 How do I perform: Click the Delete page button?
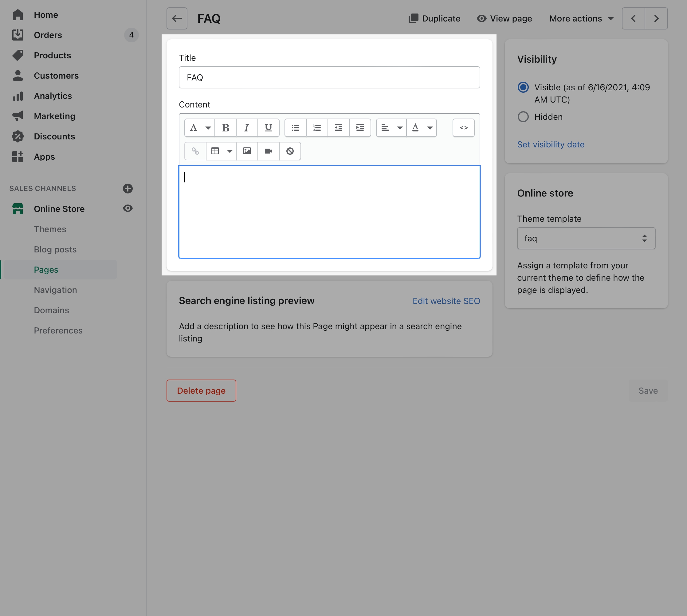201,391
